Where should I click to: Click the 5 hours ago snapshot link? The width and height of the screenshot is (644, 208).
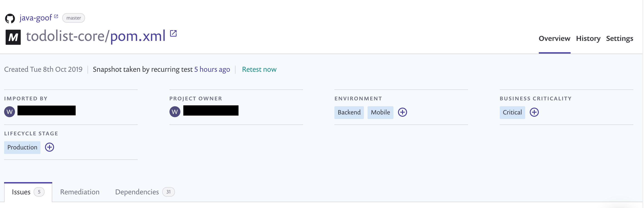coord(212,69)
